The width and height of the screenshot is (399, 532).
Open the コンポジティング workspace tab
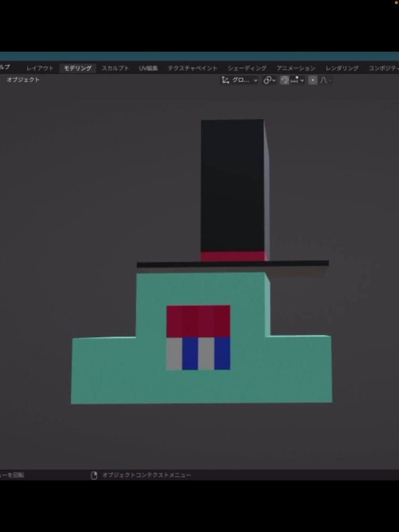click(384, 68)
